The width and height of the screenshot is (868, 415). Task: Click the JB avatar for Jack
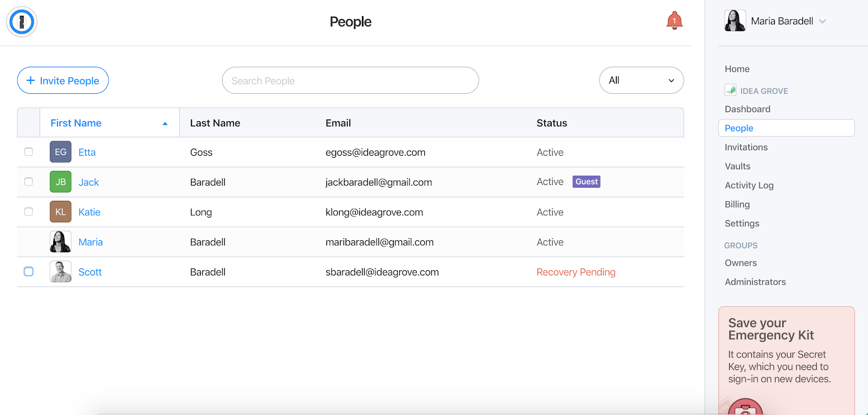click(61, 182)
